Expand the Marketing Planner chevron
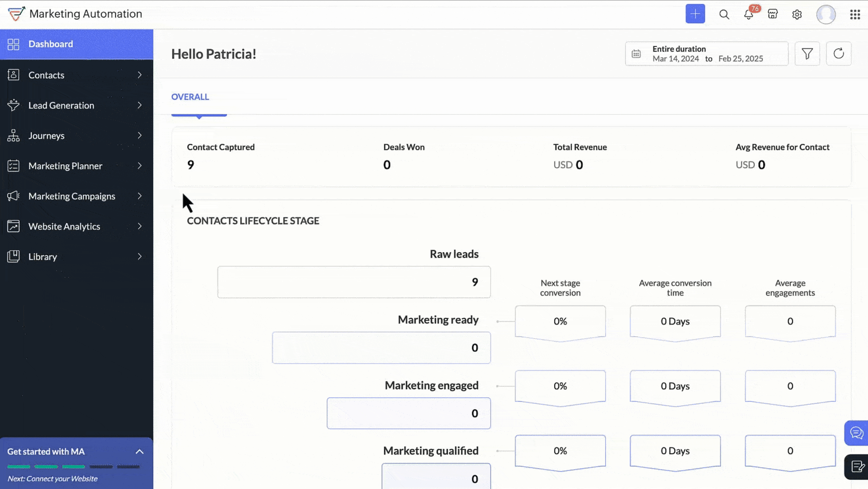Screen dimensions: 868x489 139,166
